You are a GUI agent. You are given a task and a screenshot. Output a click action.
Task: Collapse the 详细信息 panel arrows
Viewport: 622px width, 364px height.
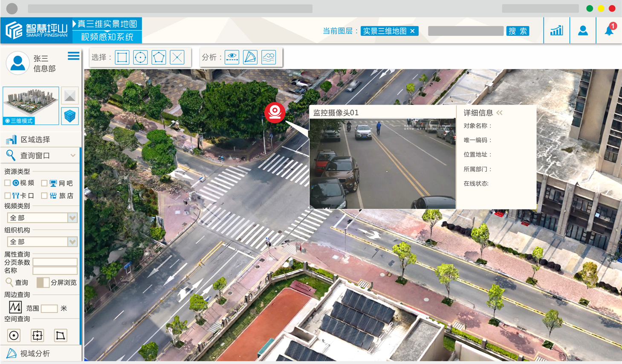pyautogui.click(x=500, y=113)
